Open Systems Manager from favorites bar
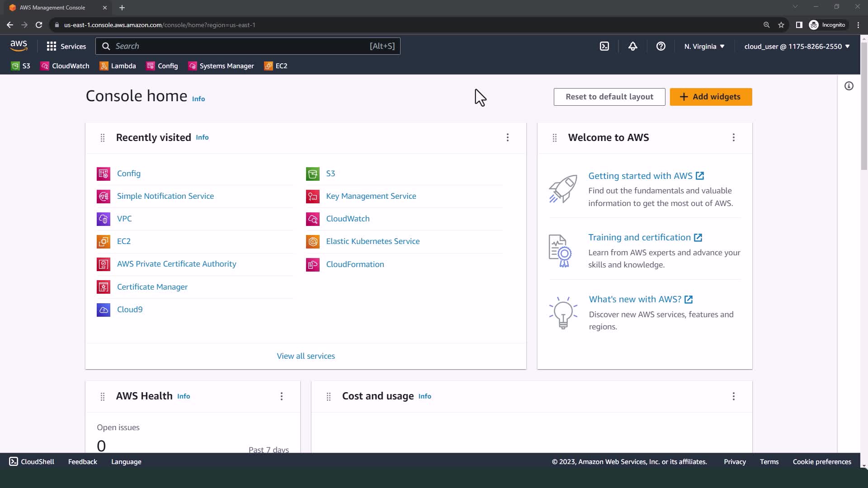Viewport: 868px width, 488px height. pos(221,66)
